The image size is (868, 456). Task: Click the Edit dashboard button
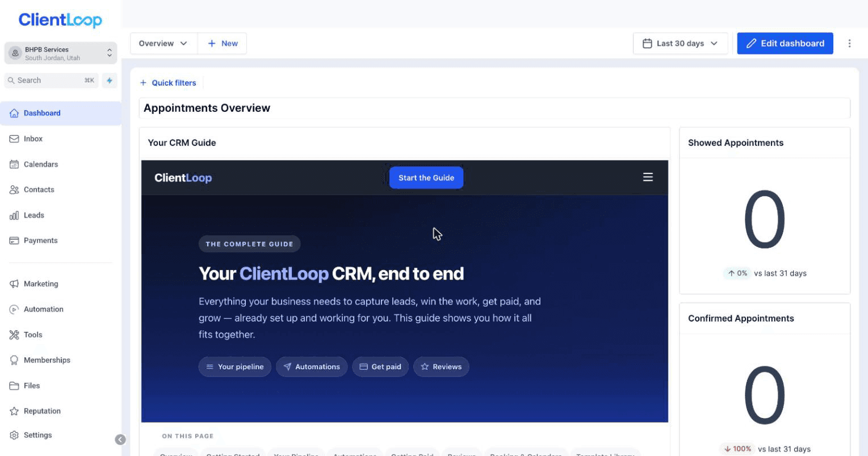click(x=785, y=44)
